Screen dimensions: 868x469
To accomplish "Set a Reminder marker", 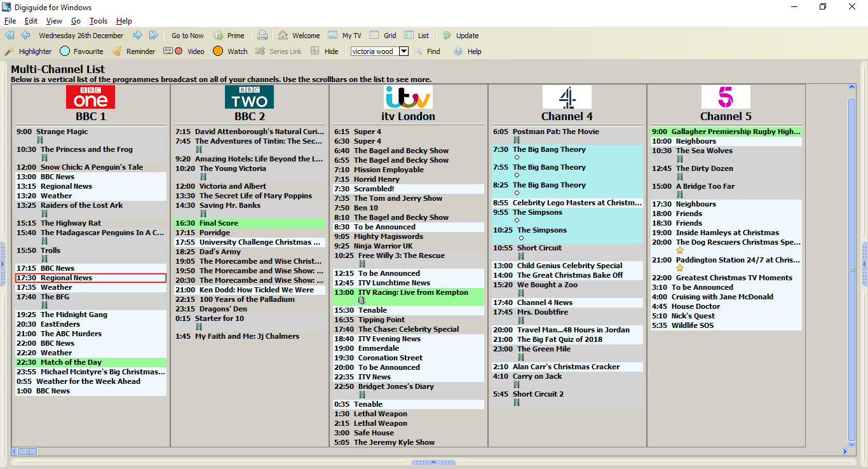I will [133, 51].
